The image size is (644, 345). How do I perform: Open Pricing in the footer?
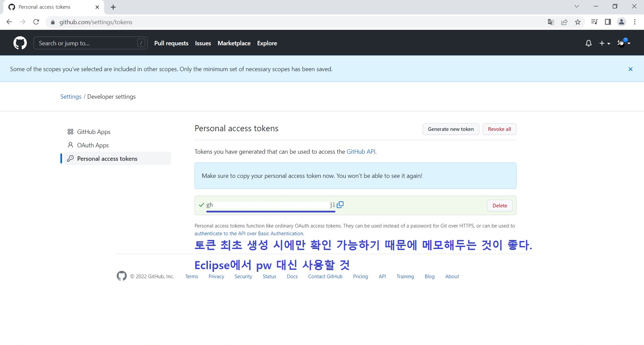[361, 277]
